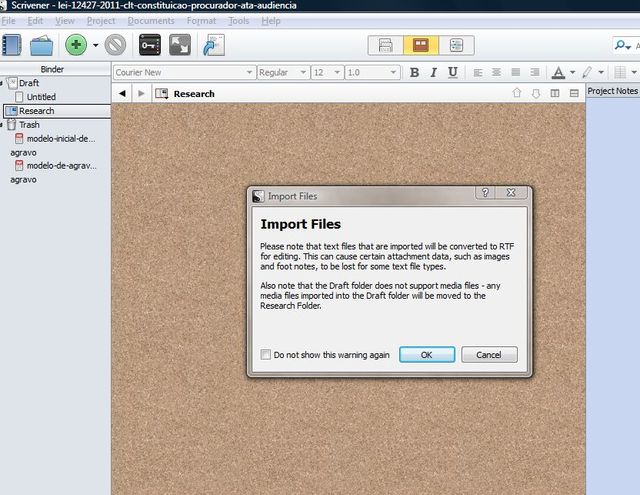
Task: Toggle the Binder panel icon
Action: [11, 45]
